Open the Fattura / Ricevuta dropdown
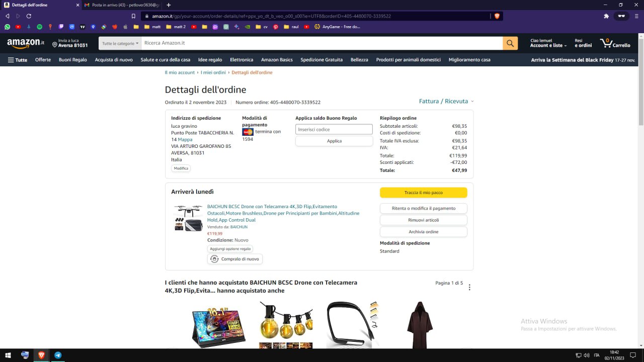The height and width of the screenshot is (362, 644). pos(446,101)
